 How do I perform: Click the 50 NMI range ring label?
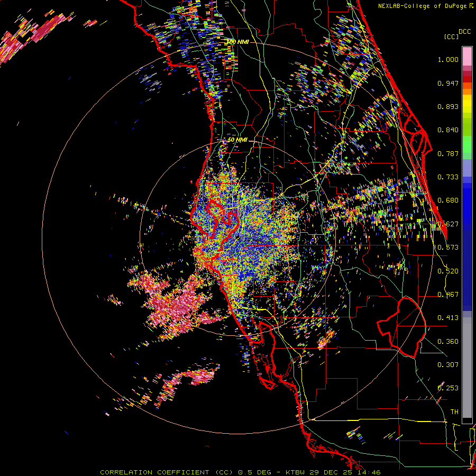[237, 140]
